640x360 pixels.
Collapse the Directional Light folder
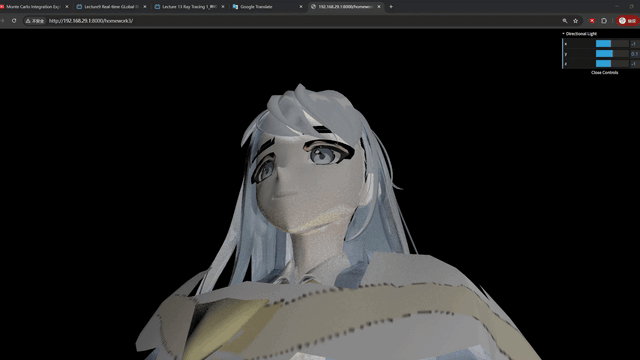point(580,34)
